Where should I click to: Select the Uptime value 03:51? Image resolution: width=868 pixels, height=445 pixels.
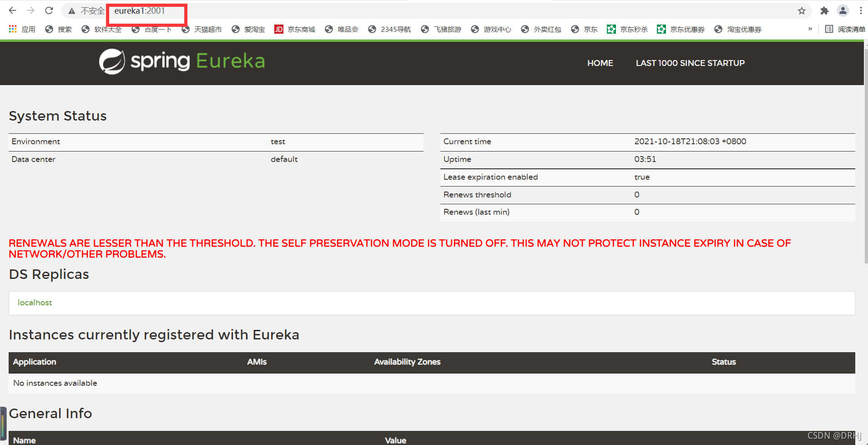click(645, 159)
